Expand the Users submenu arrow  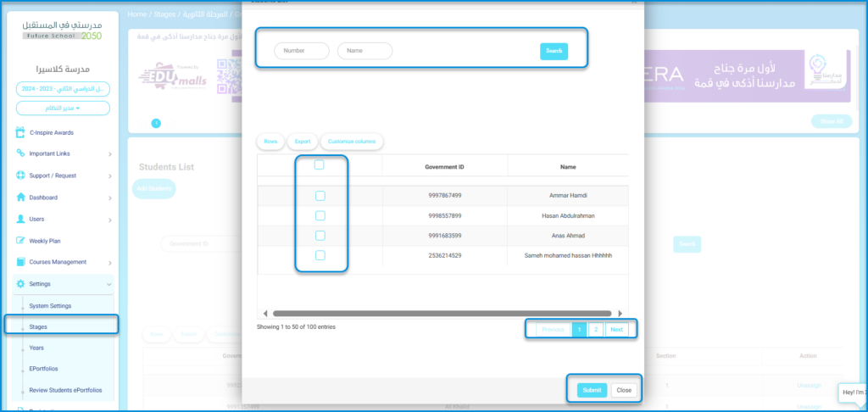coord(110,220)
